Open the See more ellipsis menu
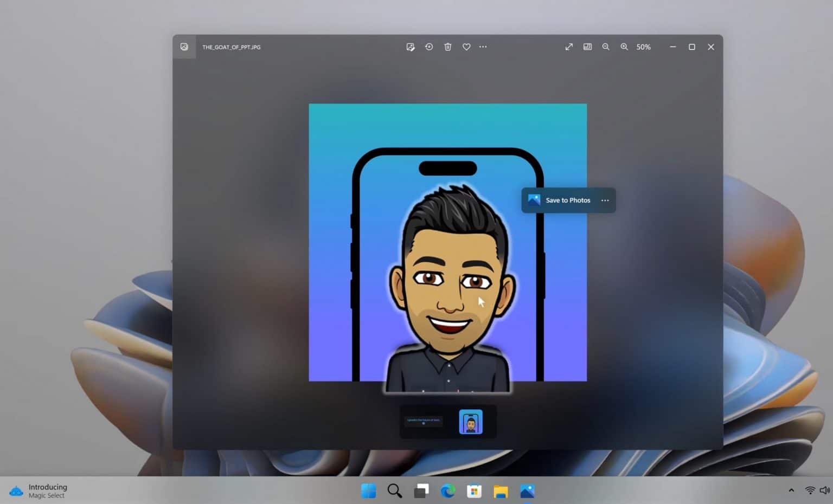Image resolution: width=833 pixels, height=504 pixels. click(483, 47)
